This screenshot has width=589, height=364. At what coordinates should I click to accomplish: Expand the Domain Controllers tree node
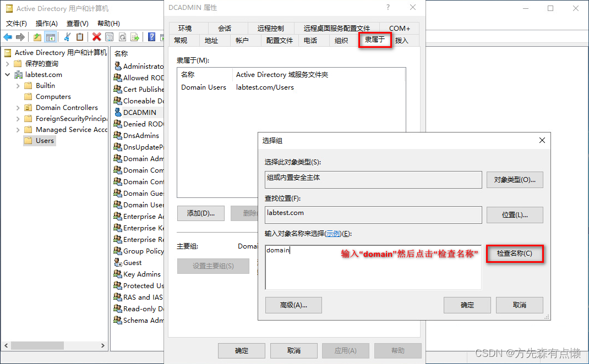[x=18, y=108]
